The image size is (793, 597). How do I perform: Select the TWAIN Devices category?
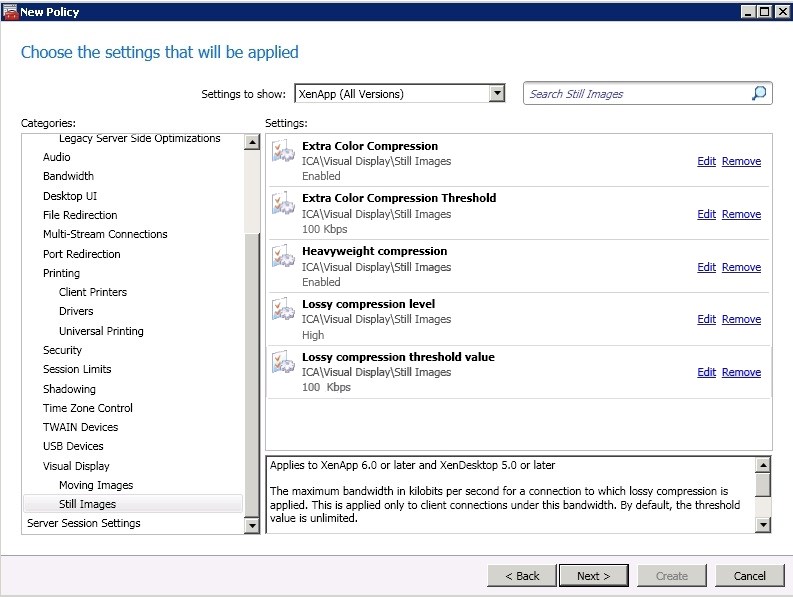coord(80,427)
